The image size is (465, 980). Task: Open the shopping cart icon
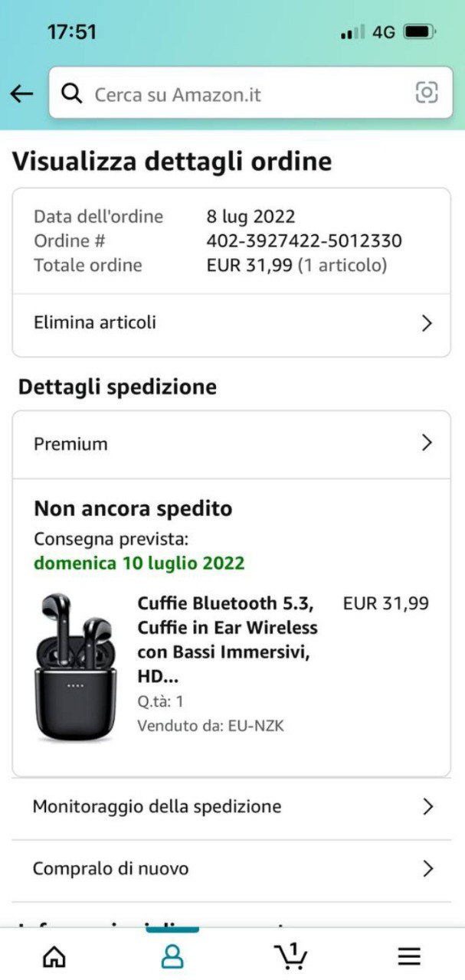tap(290, 955)
